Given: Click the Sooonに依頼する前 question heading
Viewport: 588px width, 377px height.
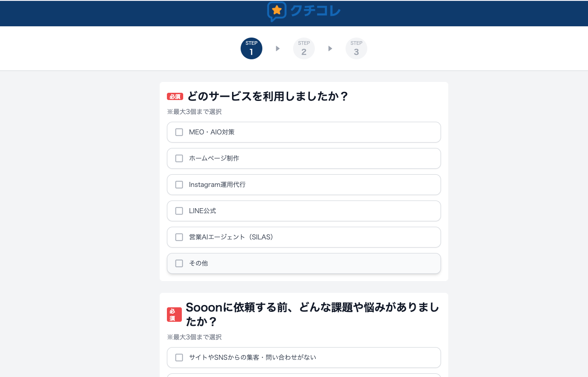Looking at the screenshot, I should point(313,315).
